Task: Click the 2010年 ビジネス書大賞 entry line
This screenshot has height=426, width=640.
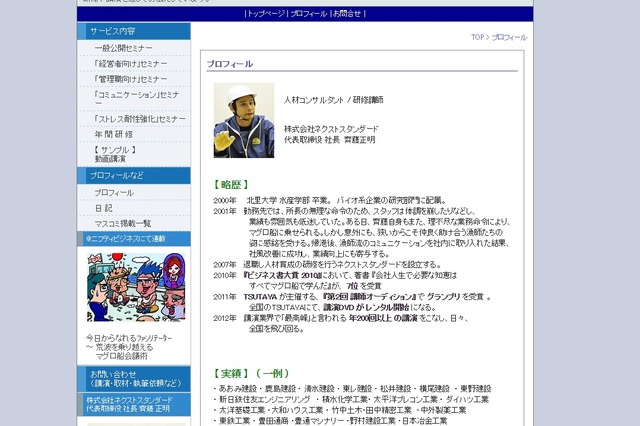Action: tap(336, 275)
